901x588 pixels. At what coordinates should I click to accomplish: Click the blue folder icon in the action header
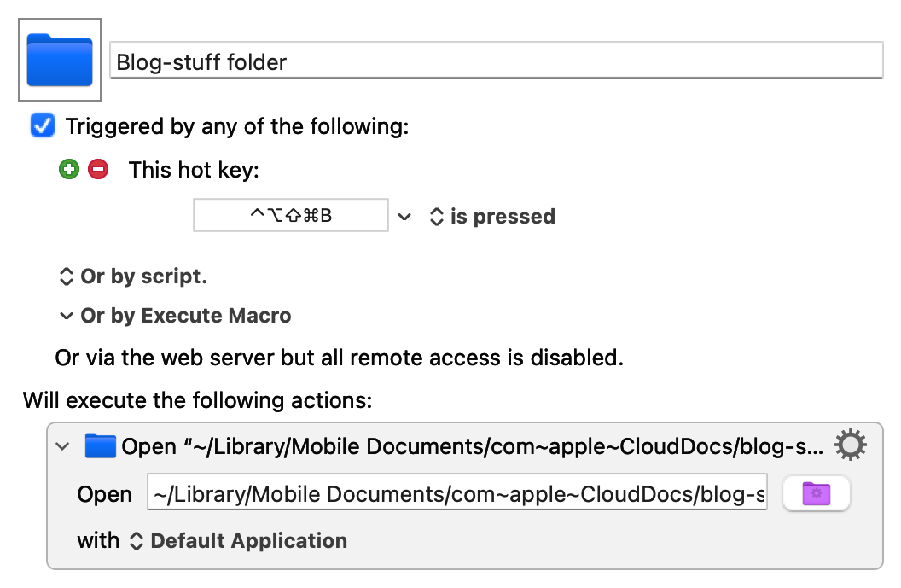[99, 445]
